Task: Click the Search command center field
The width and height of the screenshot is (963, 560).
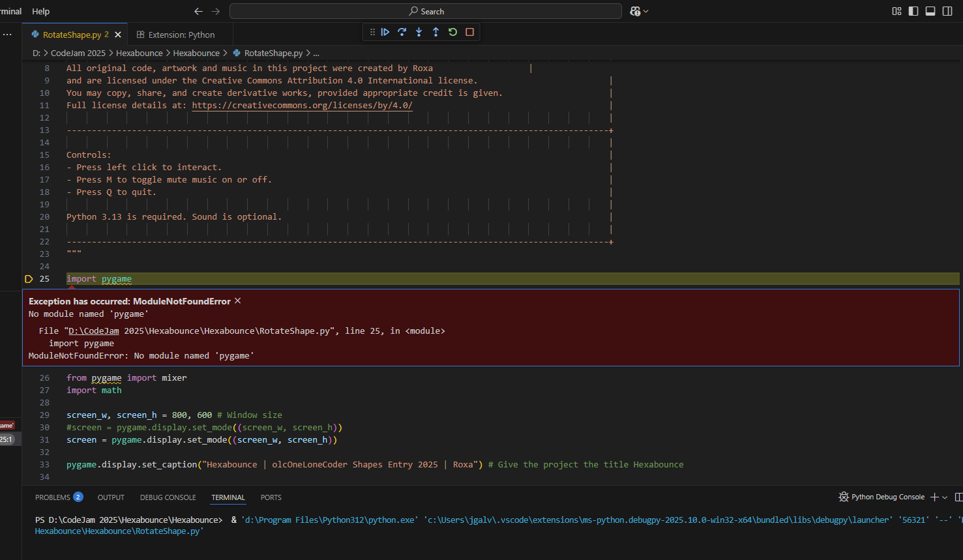Action: point(426,11)
